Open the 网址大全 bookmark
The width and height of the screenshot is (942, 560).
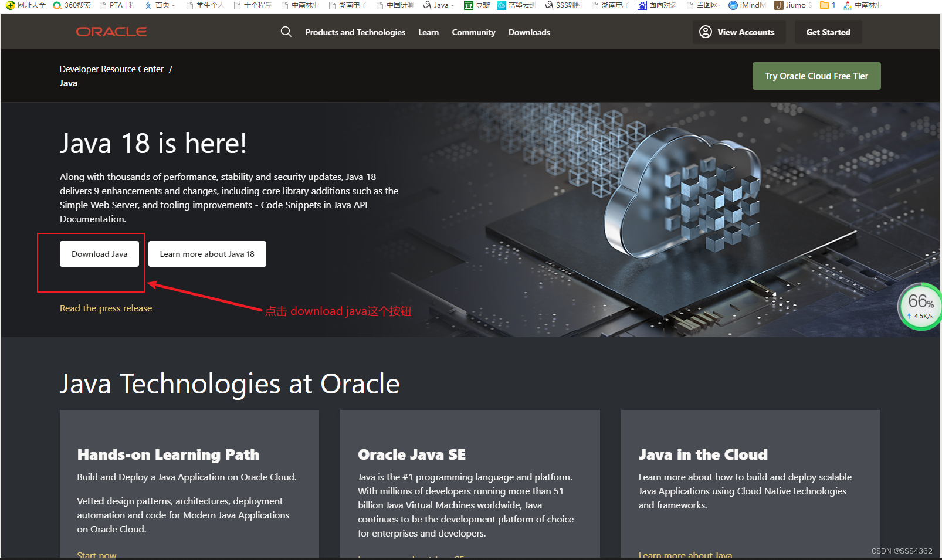pos(26,5)
